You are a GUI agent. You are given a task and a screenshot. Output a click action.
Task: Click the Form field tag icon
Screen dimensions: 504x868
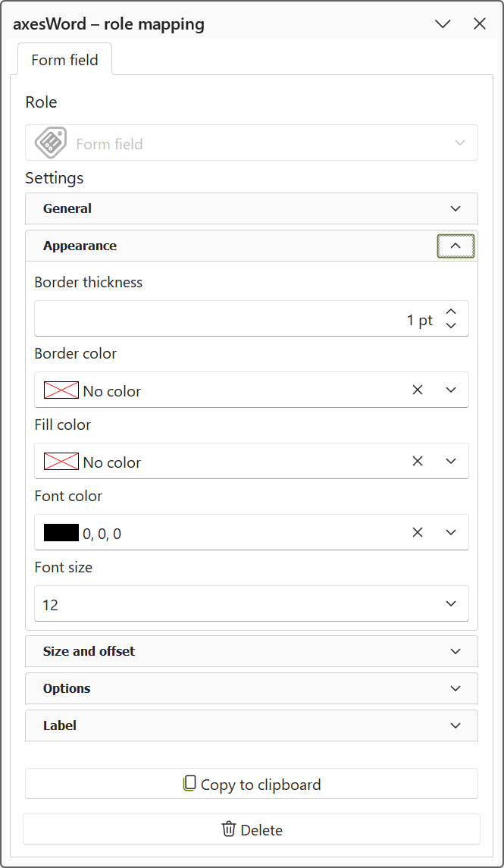coord(51,143)
